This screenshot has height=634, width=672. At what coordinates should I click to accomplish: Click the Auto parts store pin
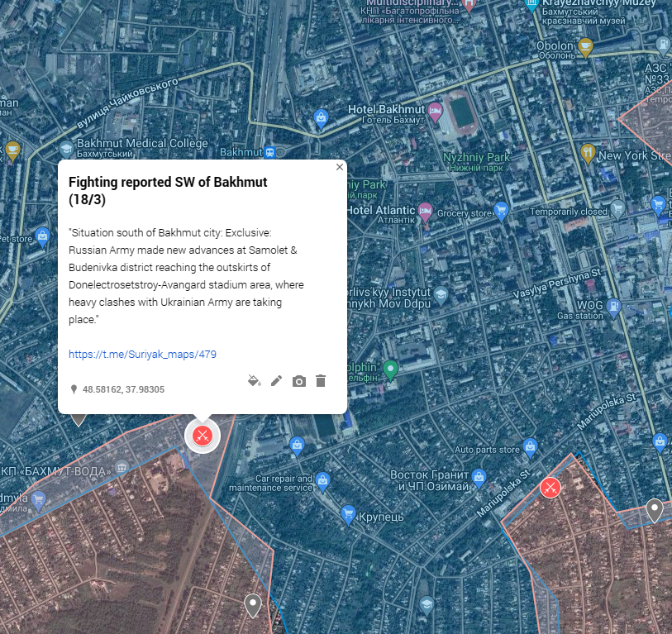coord(530,448)
